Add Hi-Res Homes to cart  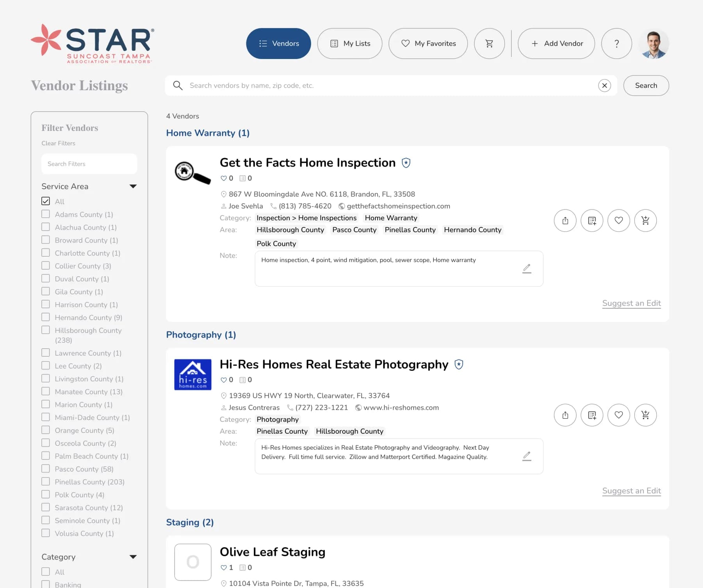point(645,415)
